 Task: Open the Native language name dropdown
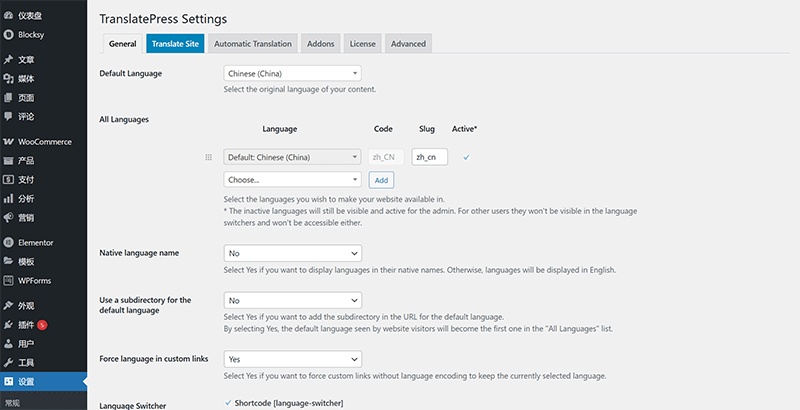(x=292, y=253)
